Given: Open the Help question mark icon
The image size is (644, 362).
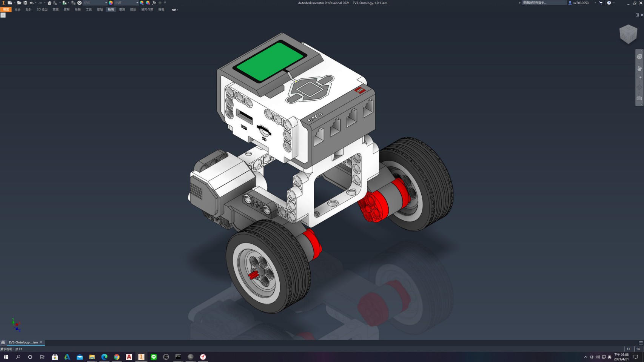Looking at the screenshot, I should (609, 3).
